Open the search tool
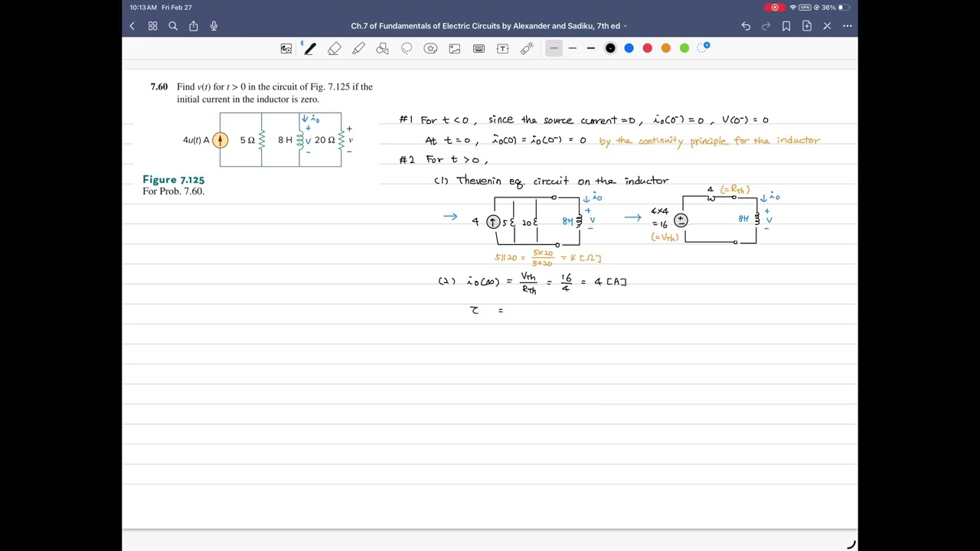The width and height of the screenshot is (980, 551). coord(173,26)
